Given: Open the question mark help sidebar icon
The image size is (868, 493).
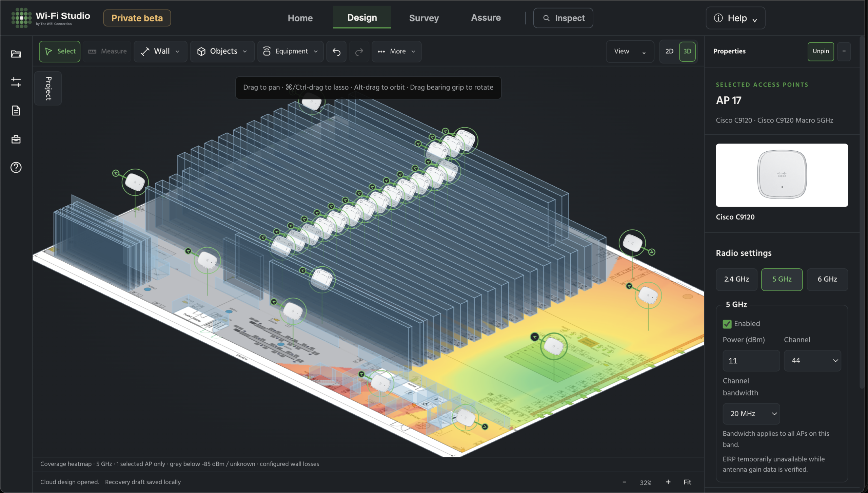Looking at the screenshot, I should pyautogui.click(x=16, y=167).
